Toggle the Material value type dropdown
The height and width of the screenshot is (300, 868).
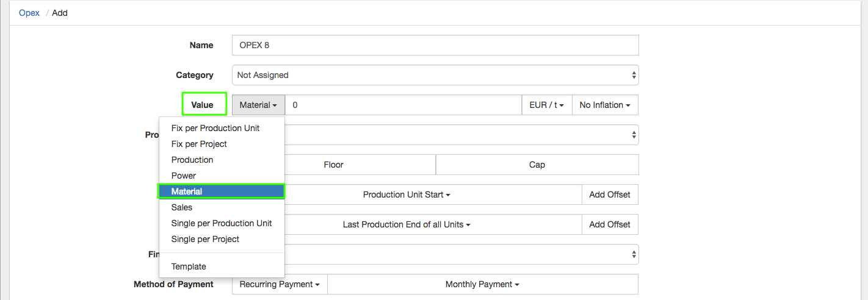coord(258,105)
